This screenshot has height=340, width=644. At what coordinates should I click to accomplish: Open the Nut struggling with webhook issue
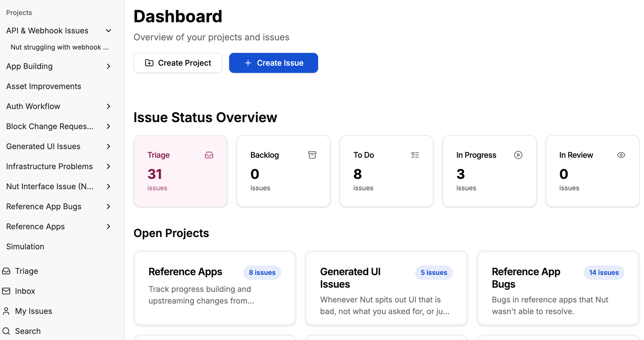click(60, 47)
